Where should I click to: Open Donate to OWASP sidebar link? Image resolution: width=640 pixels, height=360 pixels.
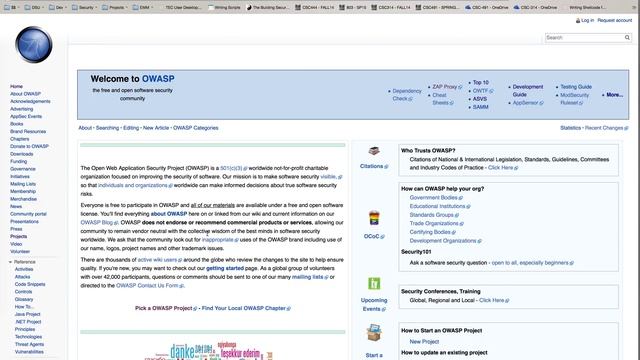(x=29, y=146)
